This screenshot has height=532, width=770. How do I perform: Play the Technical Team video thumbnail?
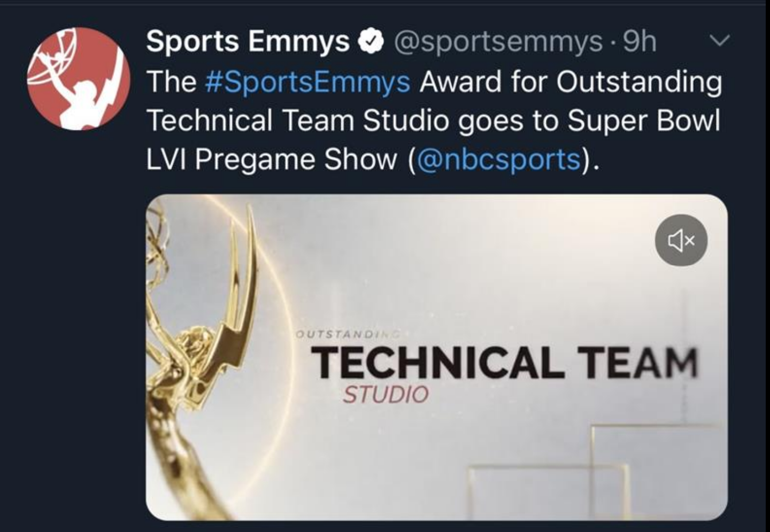pos(436,299)
